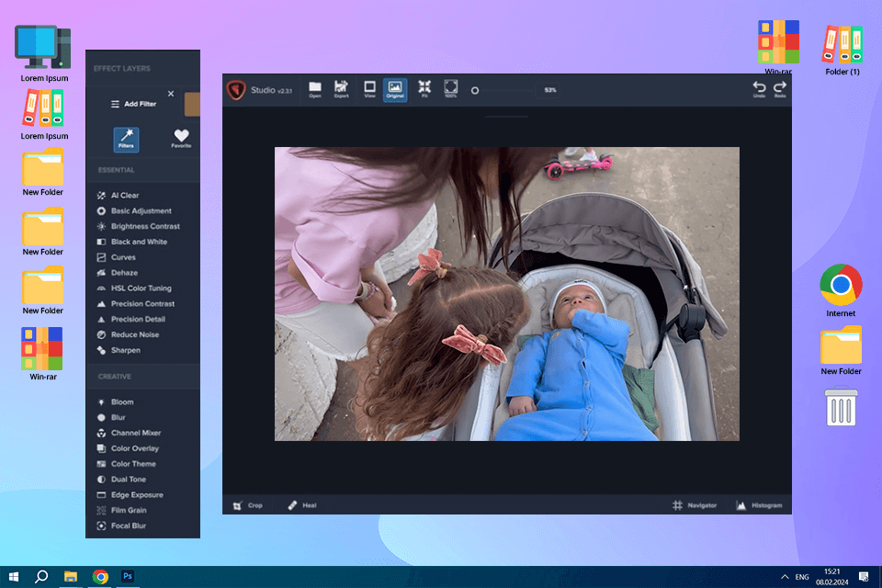This screenshot has height=588, width=882.
Task: Choose the AI Clear filter
Action: click(x=119, y=196)
